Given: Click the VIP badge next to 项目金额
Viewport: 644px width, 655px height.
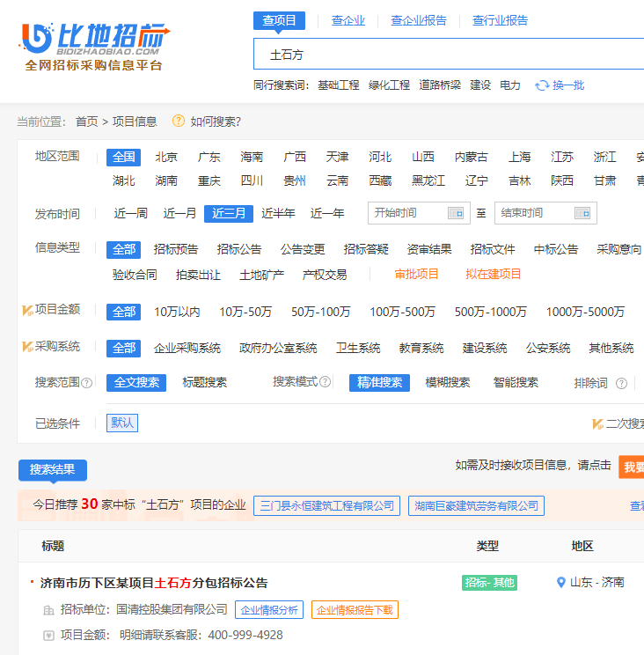Looking at the screenshot, I should (27, 311).
